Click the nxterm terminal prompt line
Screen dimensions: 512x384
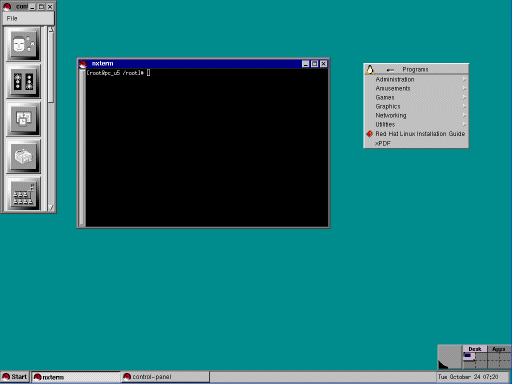(118, 73)
